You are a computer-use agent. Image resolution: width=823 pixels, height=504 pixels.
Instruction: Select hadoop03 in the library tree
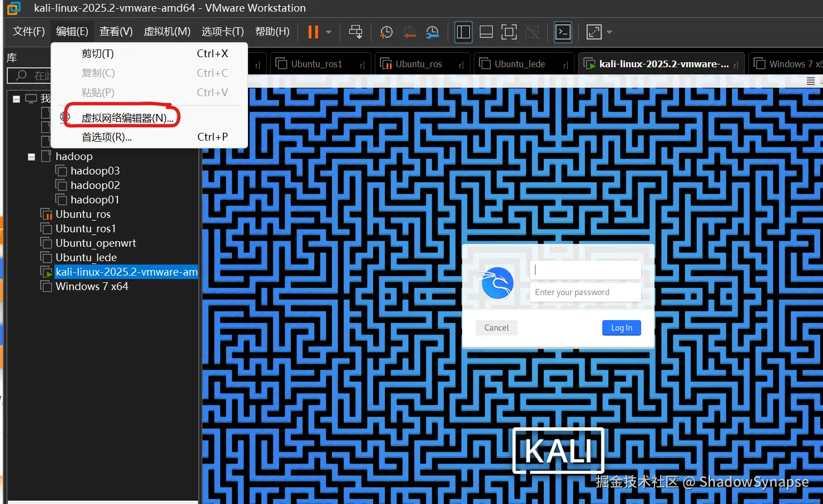point(95,171)
